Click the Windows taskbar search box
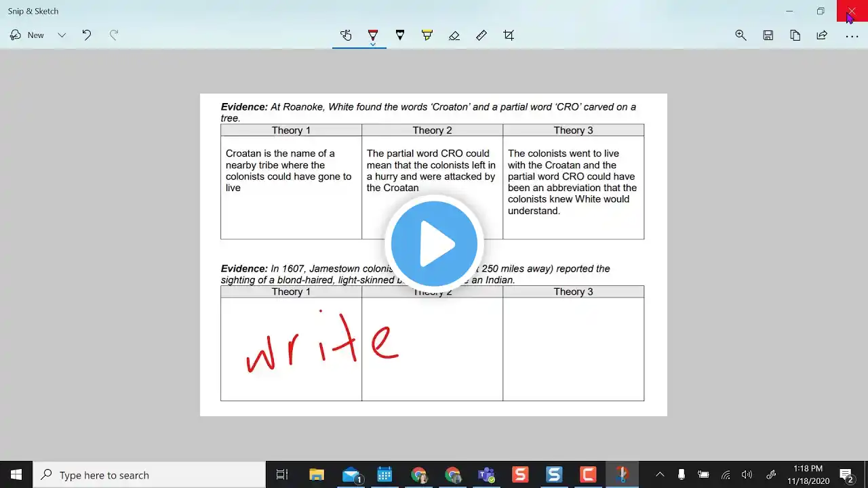 tap(149, 475)
